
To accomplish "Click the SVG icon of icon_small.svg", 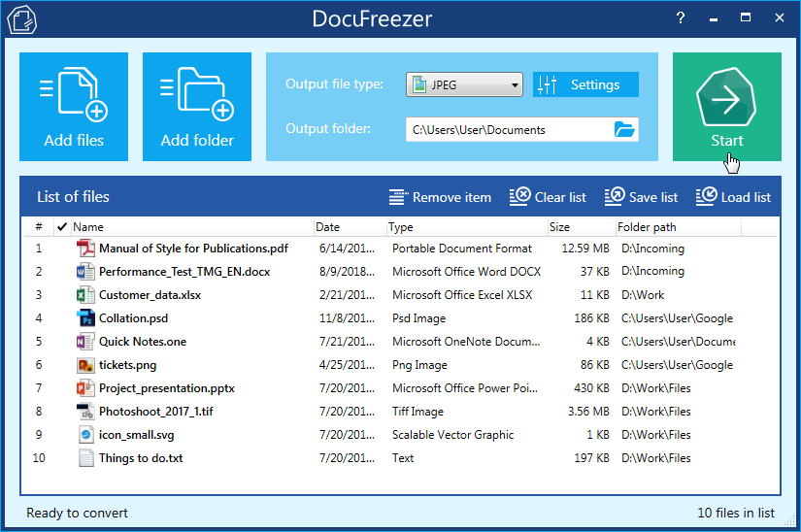I will click(x=85, y=435).
